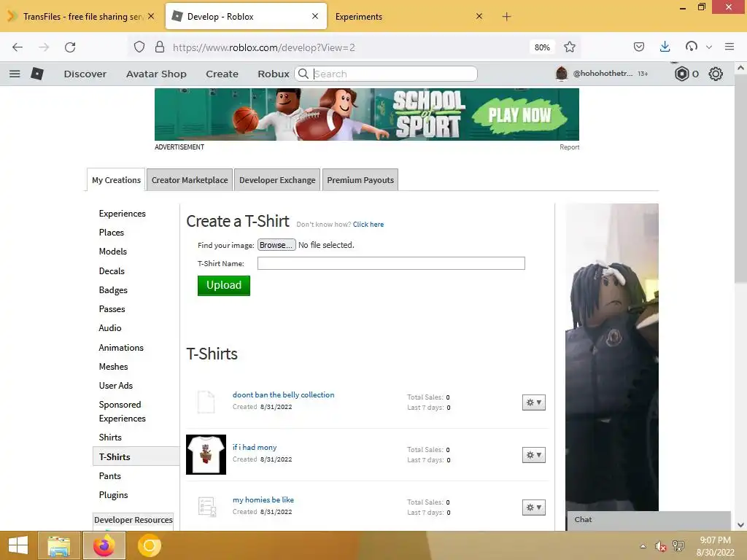Open the Firefox downloads icon

pyautogui.click(x=665, y=47)
